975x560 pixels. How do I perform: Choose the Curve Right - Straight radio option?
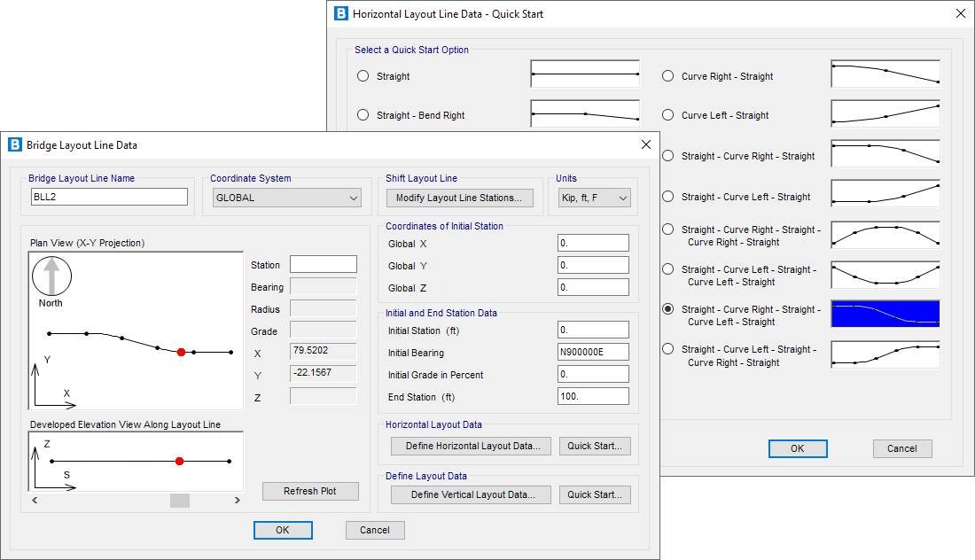point(668,76)
